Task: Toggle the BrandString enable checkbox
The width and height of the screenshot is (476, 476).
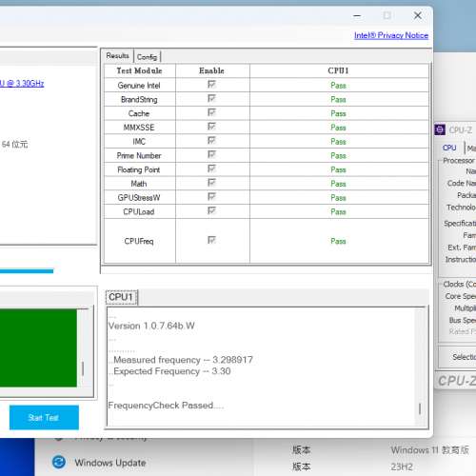Action: point(211,98)
